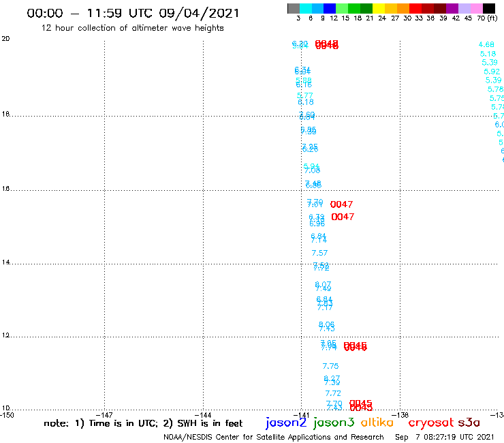Click the wave height value 5.92
This screenshot has width=504, height=443.
pyautogui.click(x=492, y=72)
